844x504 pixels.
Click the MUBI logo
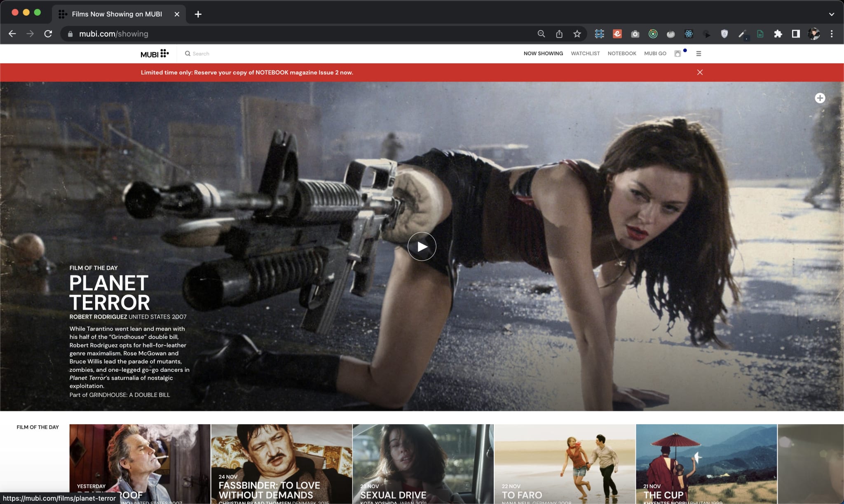point(155,54)
